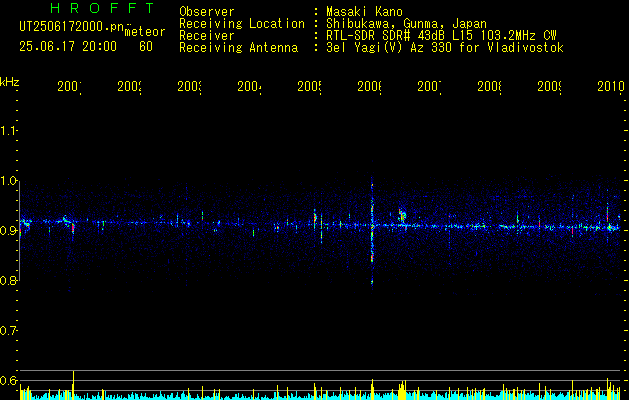
Task: Click the 1.0 kHz axis tick label
Action: (x=9, y=181)
